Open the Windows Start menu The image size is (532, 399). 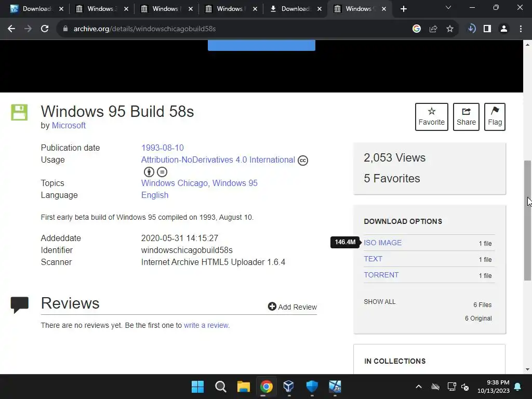tap(197, 387)
